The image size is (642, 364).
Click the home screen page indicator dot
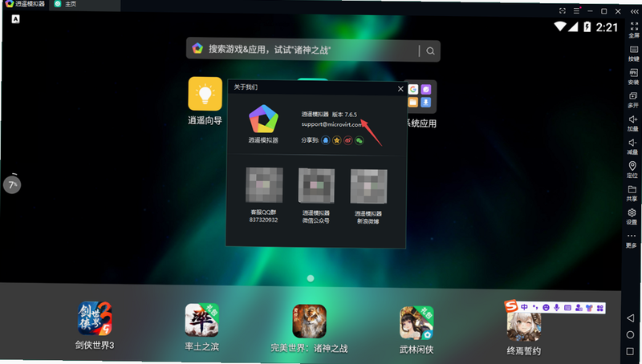pos(311,278)
